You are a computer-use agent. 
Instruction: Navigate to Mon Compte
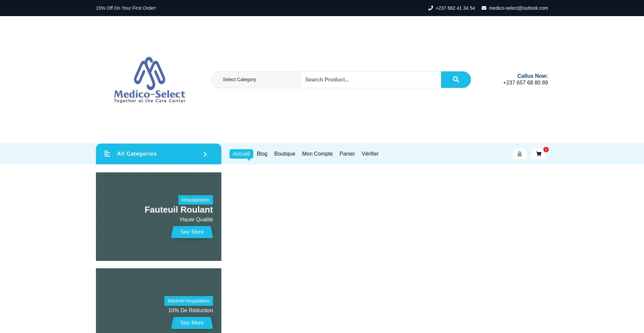(317, 154)
